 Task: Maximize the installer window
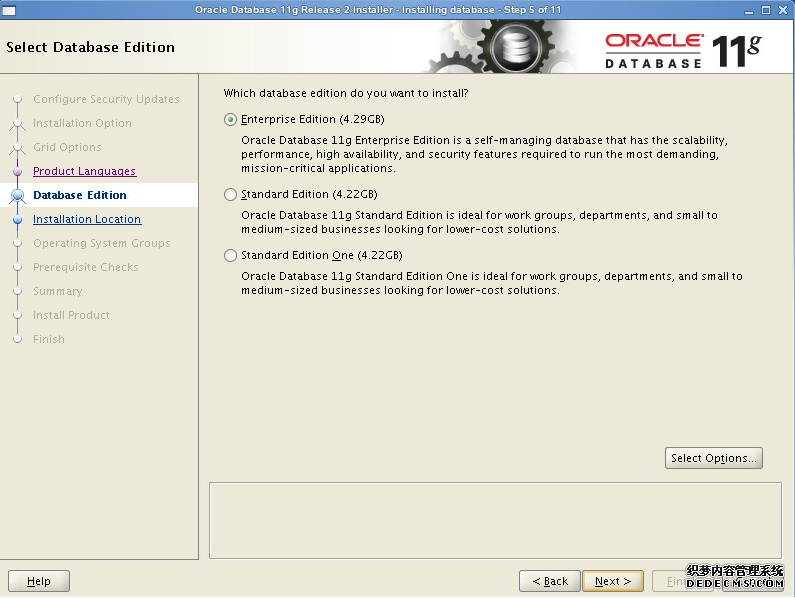click(x=766, y=9)
